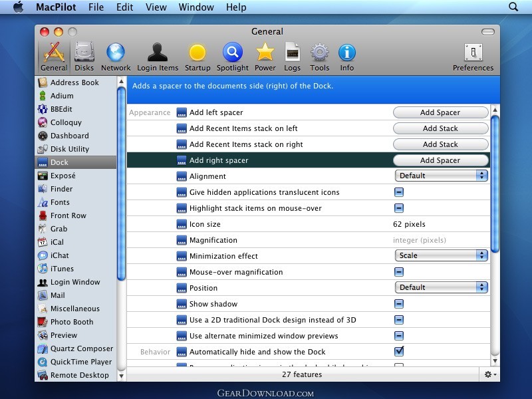Select iTunes in the sidebar list

[62, 269]
